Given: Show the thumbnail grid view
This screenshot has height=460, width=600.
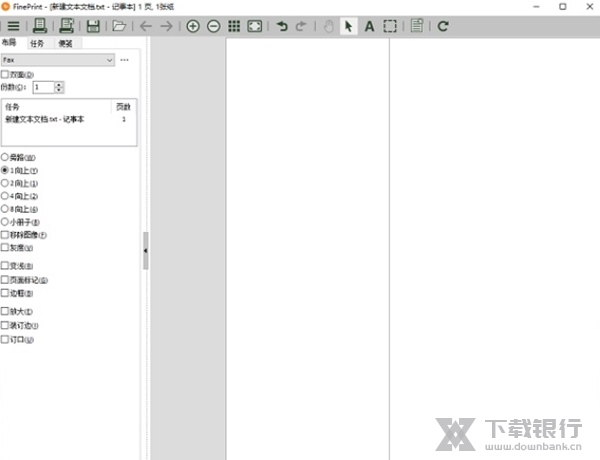Looking at the screenshot, I should pyautogui.click(x=234, y=26).
